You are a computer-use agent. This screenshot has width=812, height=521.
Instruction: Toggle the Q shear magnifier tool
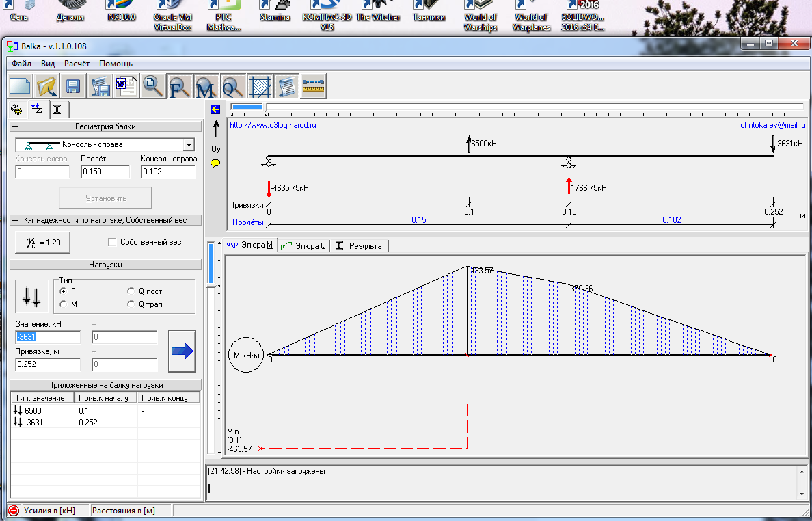233,86
